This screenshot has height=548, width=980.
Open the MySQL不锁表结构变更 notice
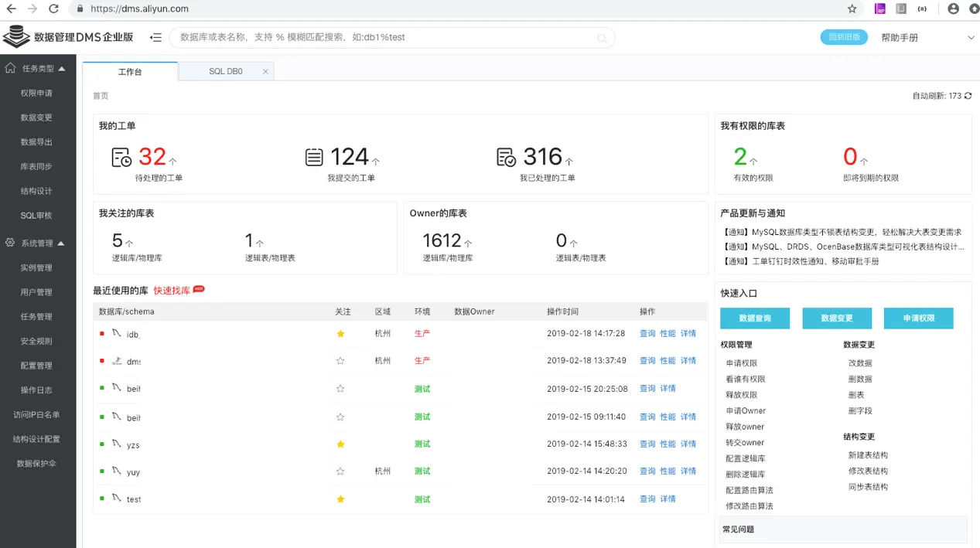point(842,232)
